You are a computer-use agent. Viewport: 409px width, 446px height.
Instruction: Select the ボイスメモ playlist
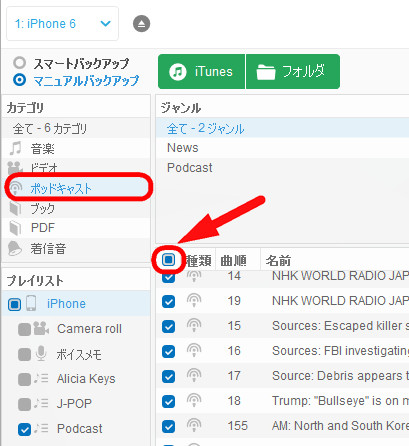(x=79, y=354)
